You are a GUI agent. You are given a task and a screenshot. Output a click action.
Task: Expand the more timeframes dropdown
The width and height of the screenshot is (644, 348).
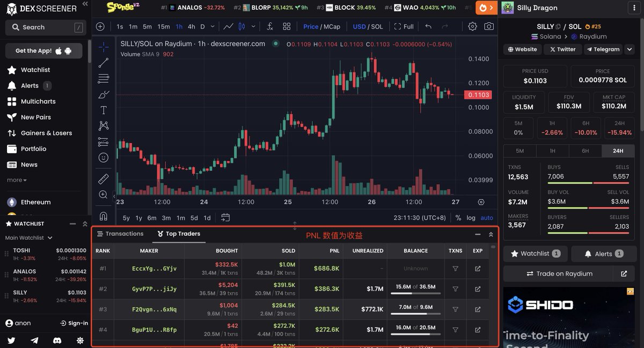(213, 26)
